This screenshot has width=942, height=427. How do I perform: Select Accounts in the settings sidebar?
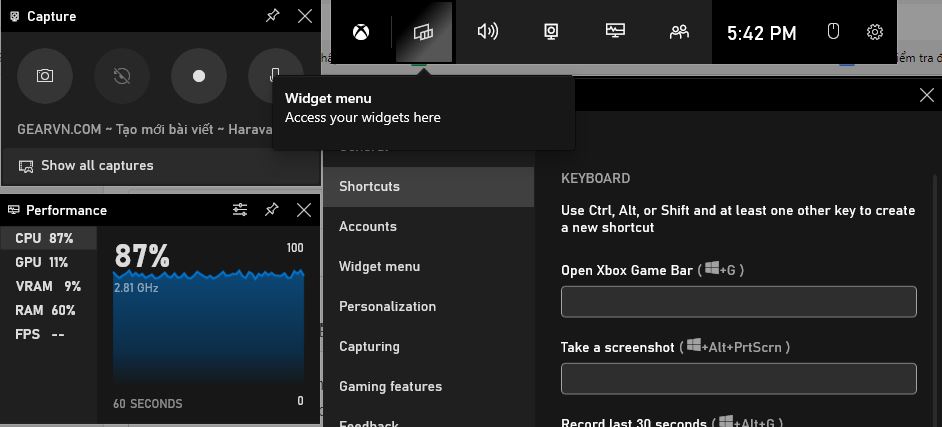368,226
